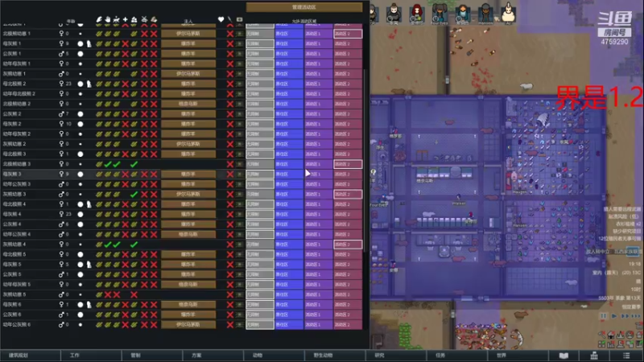Pause the game with the pause control

click(603, 316)
